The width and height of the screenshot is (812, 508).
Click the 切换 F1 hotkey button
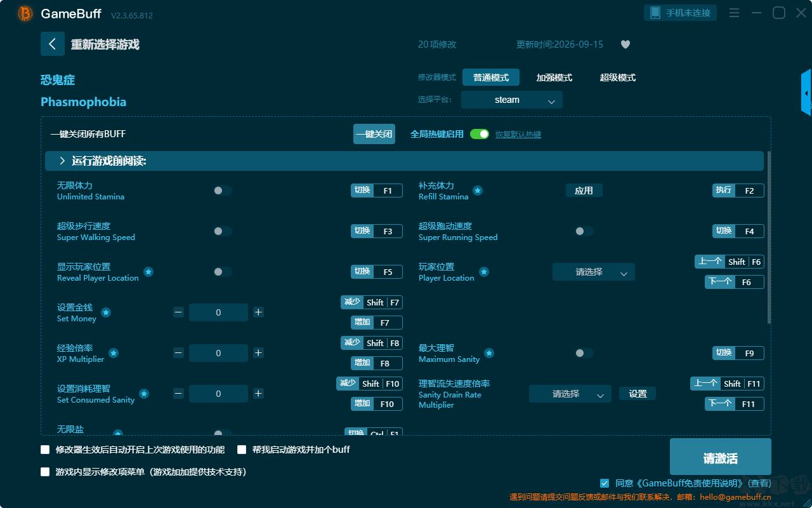[377, 190]
